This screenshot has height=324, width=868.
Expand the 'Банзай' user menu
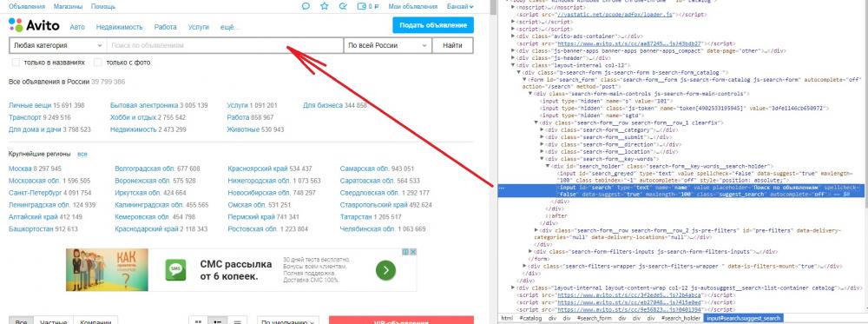[x=460, y=7]
